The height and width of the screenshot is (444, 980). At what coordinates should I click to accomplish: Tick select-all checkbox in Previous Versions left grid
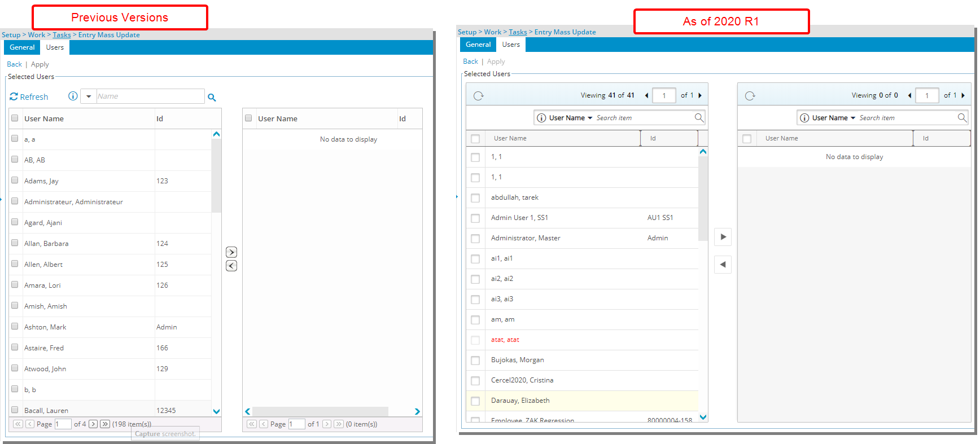[15, 118]
